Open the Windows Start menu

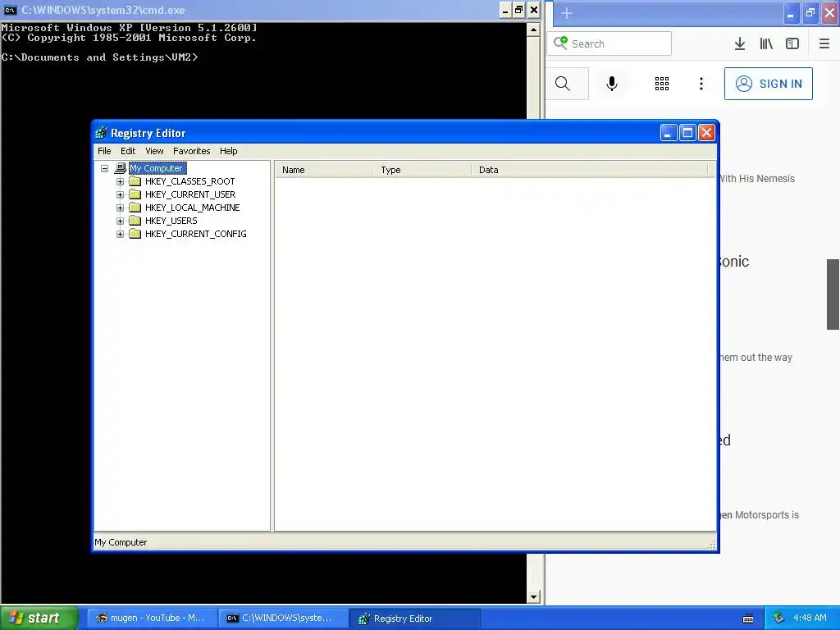tap(39, 619)
